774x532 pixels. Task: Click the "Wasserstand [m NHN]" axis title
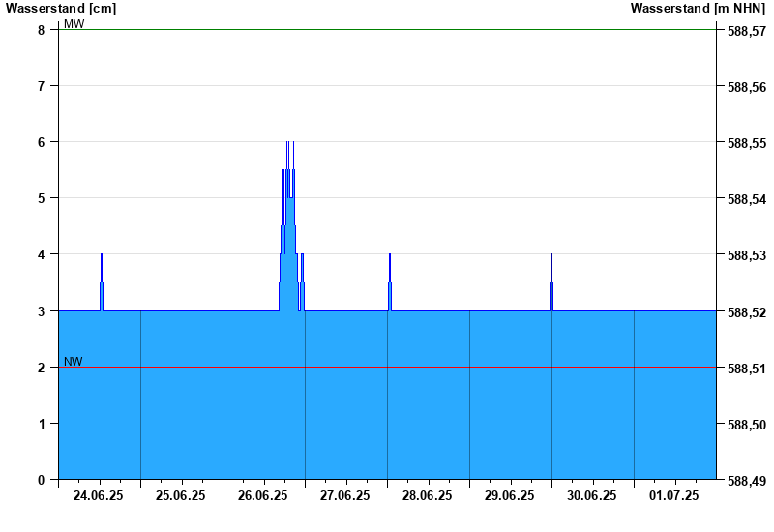click(x=698, y=9)
